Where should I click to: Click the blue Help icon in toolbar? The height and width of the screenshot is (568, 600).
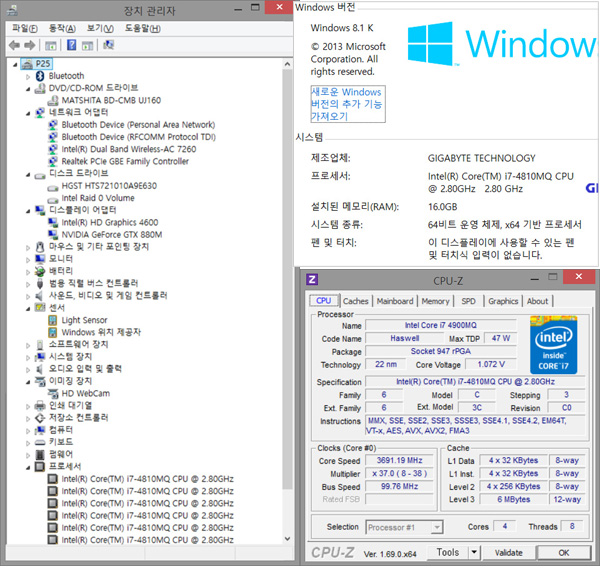coord(72,45)
